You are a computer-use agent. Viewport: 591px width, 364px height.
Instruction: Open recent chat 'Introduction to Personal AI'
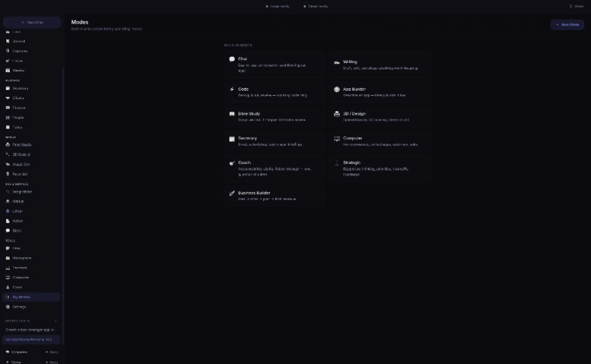(32, 340)
